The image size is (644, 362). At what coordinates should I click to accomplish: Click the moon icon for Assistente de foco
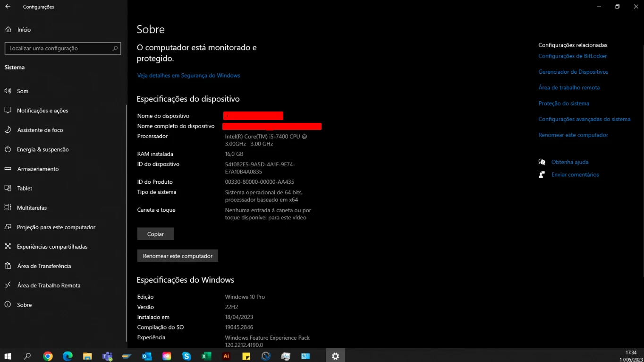click(8, 129)
